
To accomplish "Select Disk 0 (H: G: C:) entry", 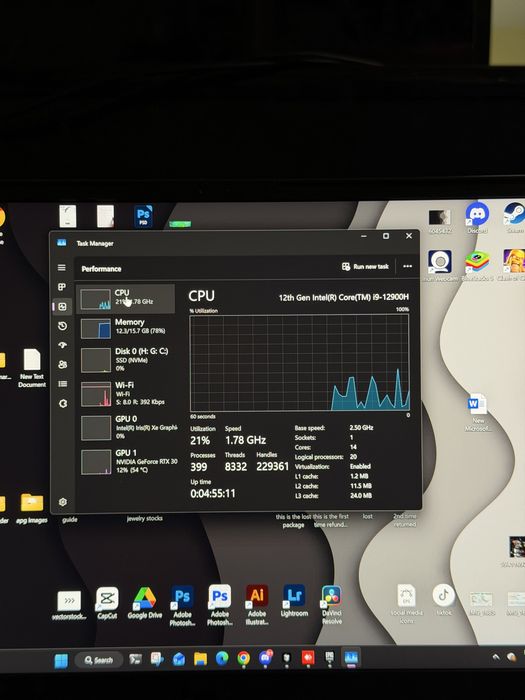I will (x=125, y=360).
